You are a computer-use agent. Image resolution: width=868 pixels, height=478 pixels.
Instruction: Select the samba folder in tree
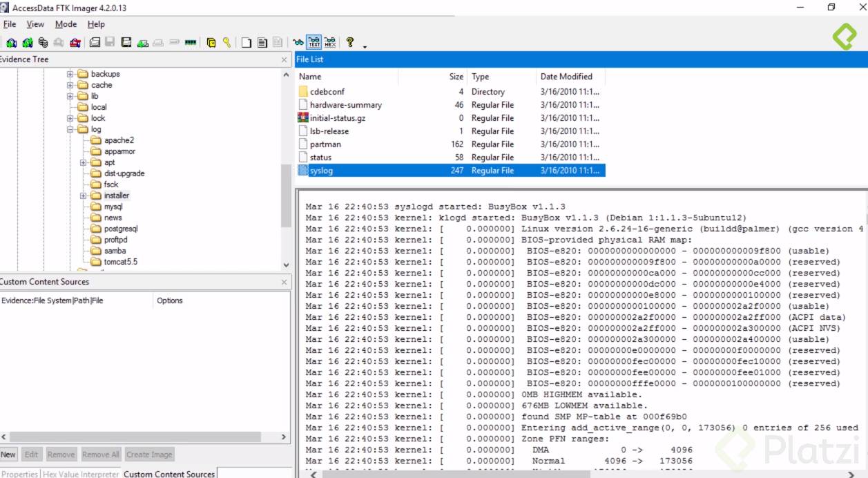(x=115, y=251)
